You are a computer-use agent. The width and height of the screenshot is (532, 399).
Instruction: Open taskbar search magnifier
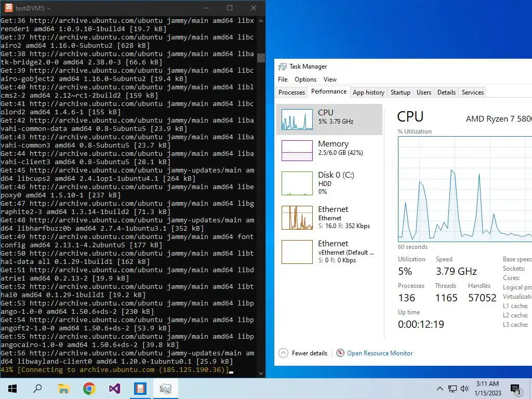37,389
